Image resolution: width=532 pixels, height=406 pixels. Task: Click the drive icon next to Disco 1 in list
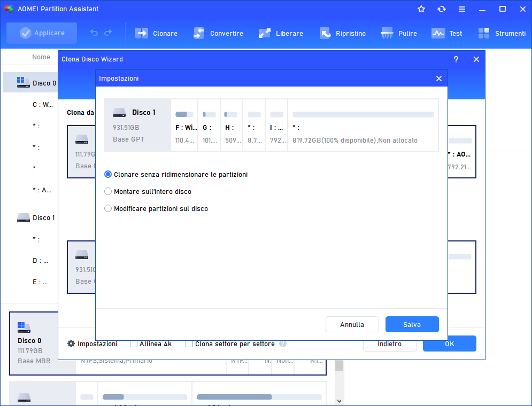coord(24,217)
